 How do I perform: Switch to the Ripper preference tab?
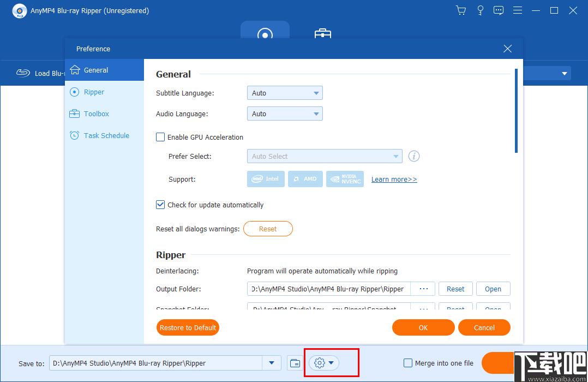click(x=94, y=92)
